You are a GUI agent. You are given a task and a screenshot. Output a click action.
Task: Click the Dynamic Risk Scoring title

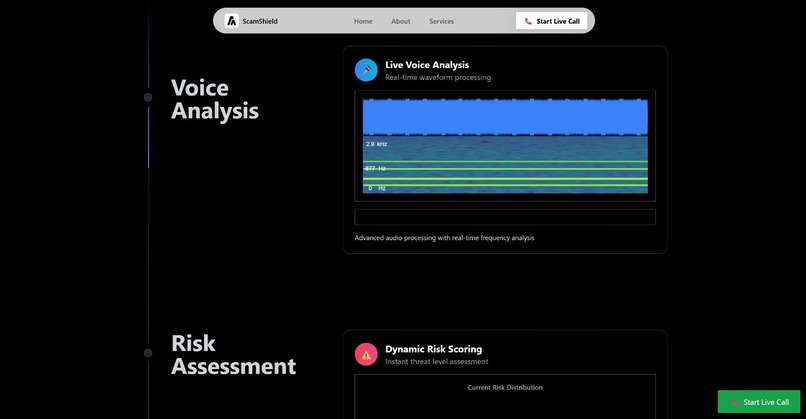pyautogui.click(x=433, y=349)
